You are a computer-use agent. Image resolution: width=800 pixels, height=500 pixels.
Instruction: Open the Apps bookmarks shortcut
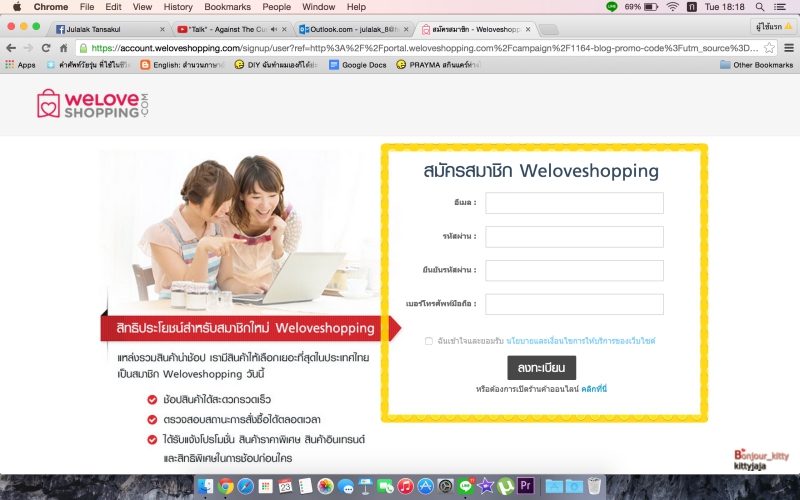coord(20,65)
